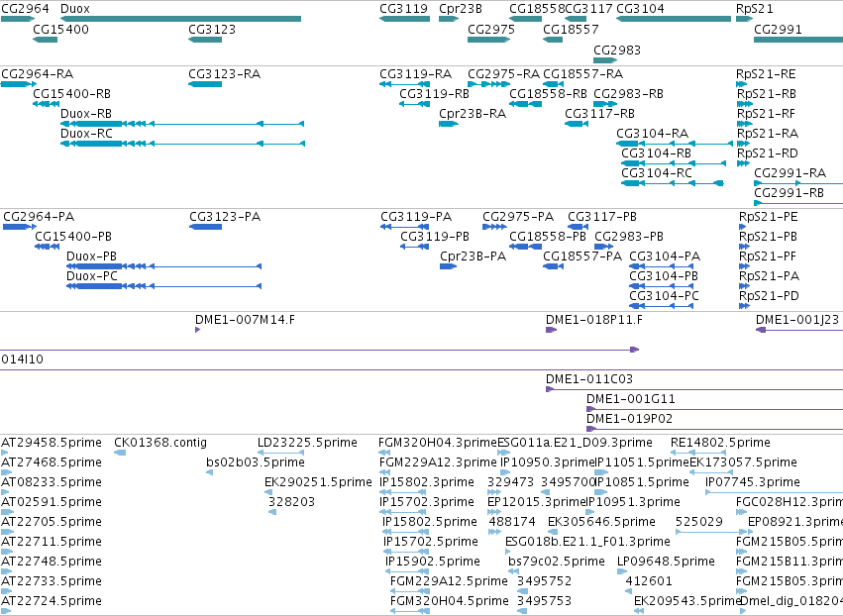Select protein CG18557-PA
The height and width of the screenshot is (616, 843).
[x=582, y=257]
